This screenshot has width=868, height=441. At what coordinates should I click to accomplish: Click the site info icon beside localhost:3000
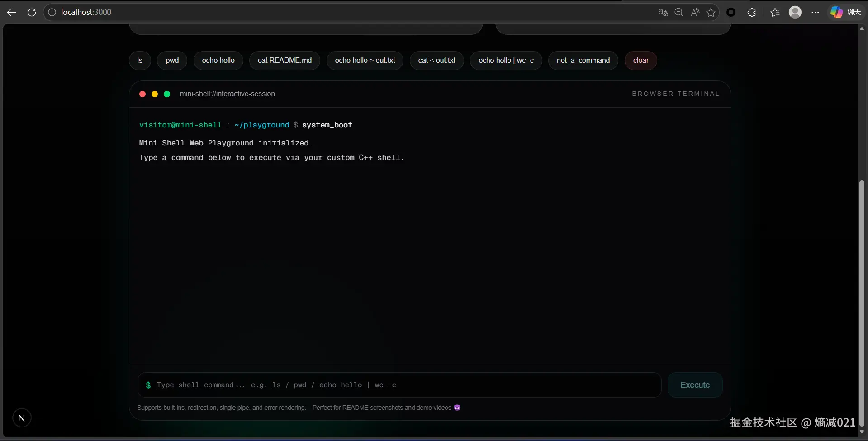click(52, 12)
